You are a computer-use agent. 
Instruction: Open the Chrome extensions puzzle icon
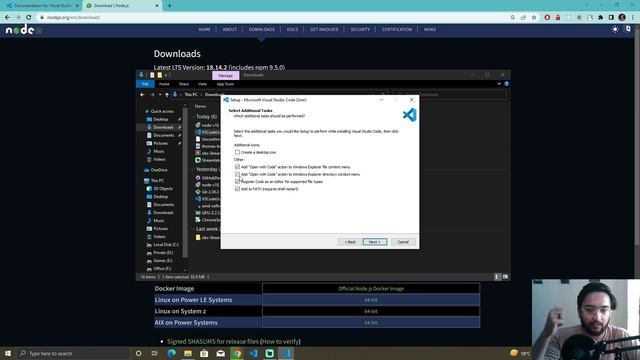pos(600,18)
